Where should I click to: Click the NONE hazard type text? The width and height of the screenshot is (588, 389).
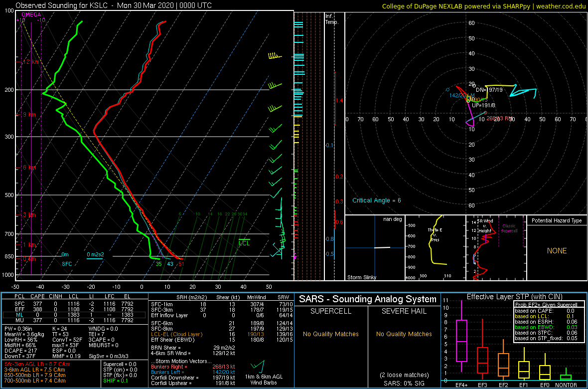557,251
